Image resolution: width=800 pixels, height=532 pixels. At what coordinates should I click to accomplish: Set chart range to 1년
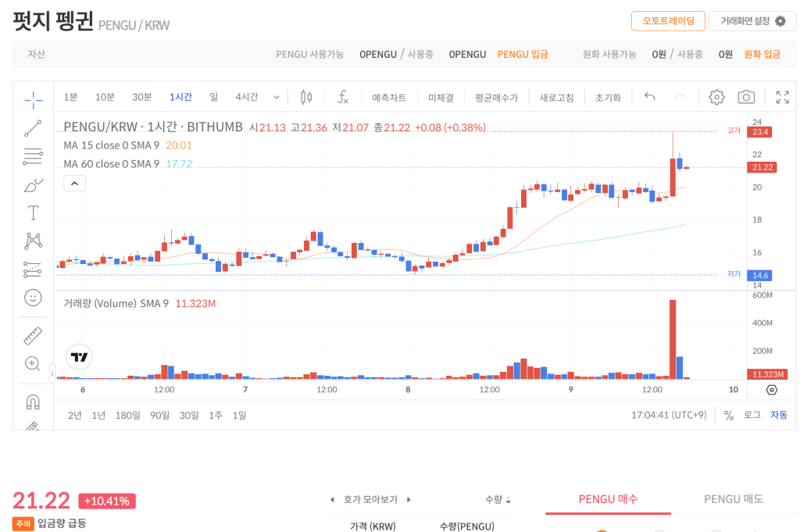(x=98, y=415)
